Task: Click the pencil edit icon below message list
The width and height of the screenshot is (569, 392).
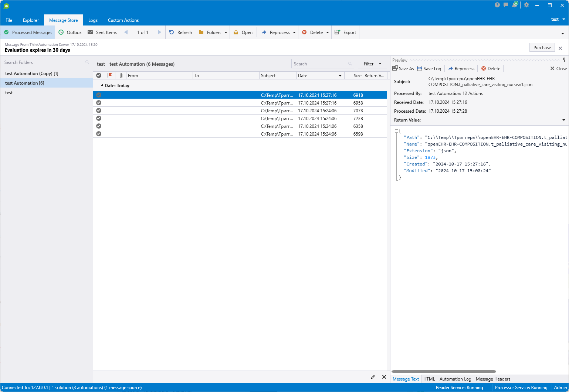Action: pyautogui.click(x=373, y=377)
